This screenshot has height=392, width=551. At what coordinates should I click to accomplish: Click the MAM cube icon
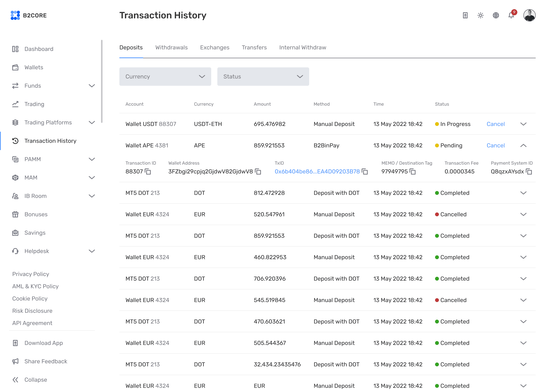point(15,178)
